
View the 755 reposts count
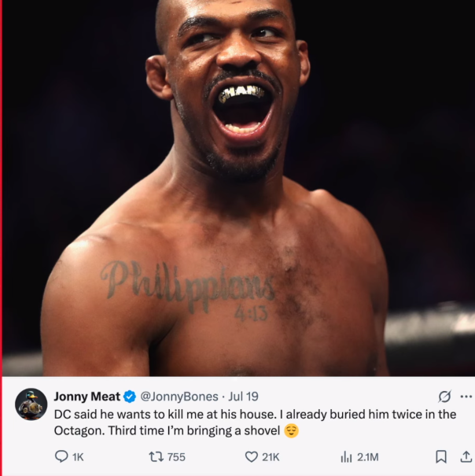(x=176, y=457)
